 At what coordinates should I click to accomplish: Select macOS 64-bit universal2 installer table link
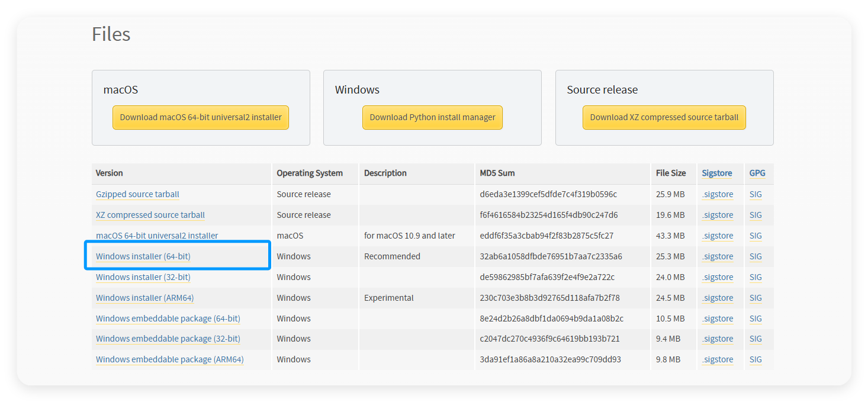pyautogui.click(x=157, y=236)
